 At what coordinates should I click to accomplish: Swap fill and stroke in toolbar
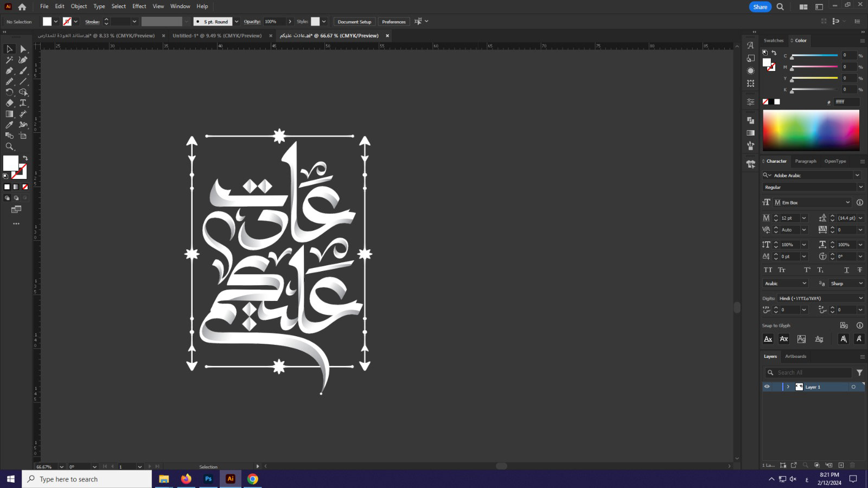tap(25, 158)
